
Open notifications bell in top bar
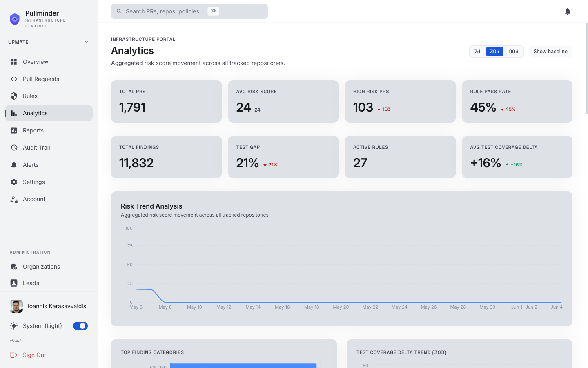pos(568,11)
